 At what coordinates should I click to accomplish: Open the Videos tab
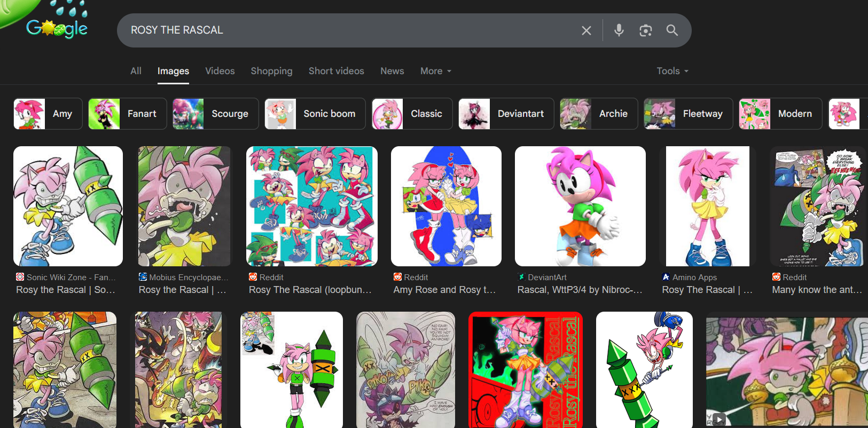[220, 71]
